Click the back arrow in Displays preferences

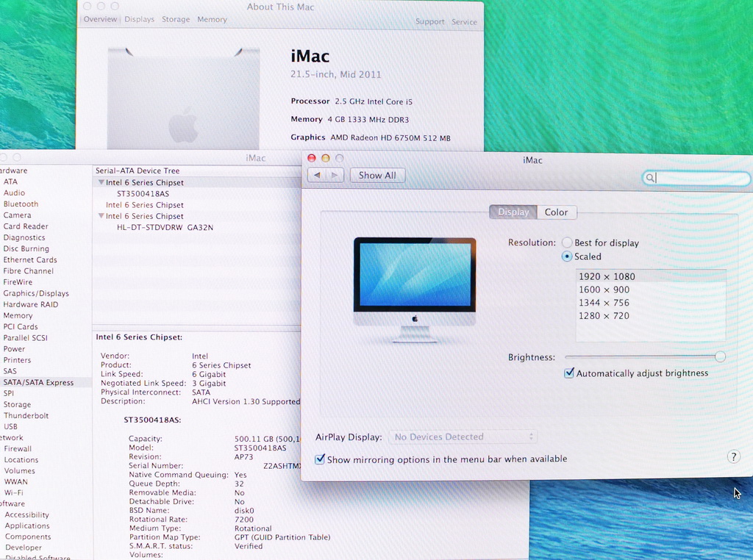pyautogui.click(x=317, y=175)
